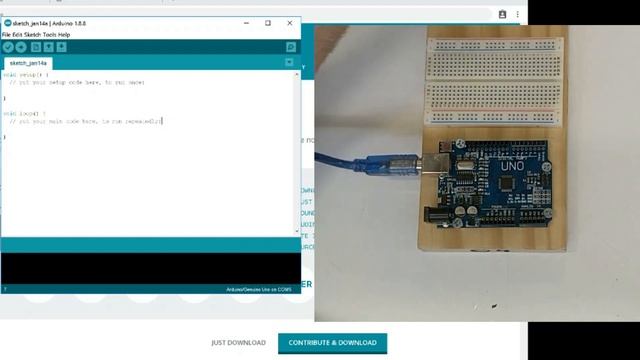Image resolution: width=640 pixels, height=360 pixels.
Task: Expand the tab options dropdown arrow
Action: point(289,62)
